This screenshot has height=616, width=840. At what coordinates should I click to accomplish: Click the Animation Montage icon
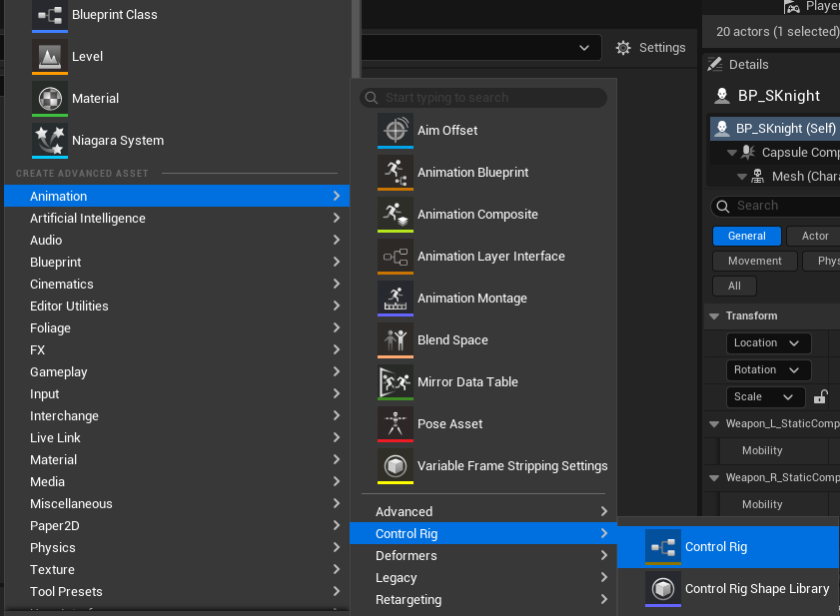[x=396, y=298]
